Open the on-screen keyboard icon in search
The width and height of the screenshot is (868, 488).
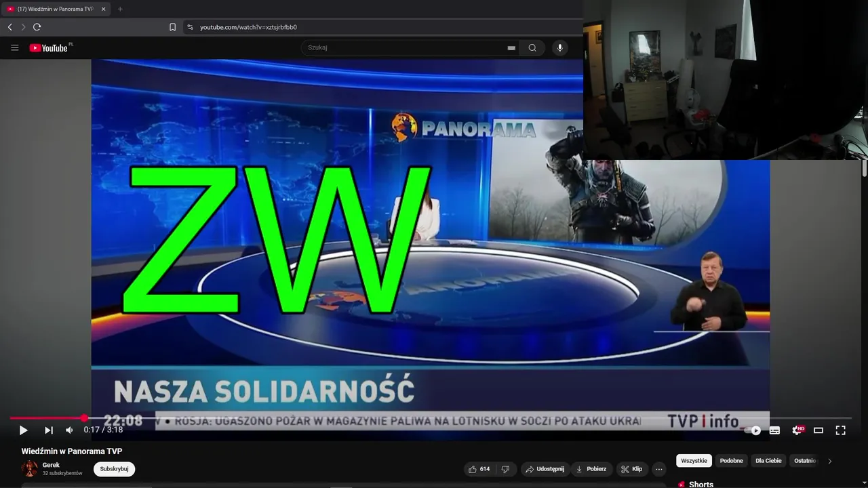[511, 48]
